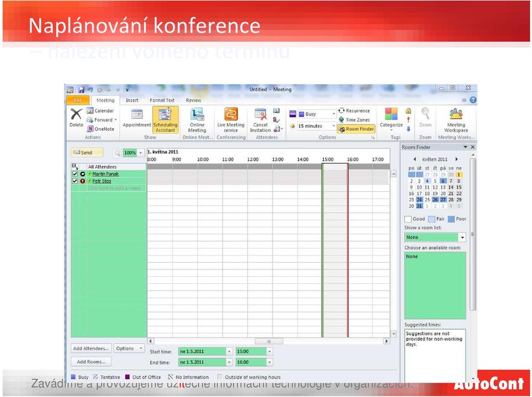Click the Check Names icon

point(277,120)
